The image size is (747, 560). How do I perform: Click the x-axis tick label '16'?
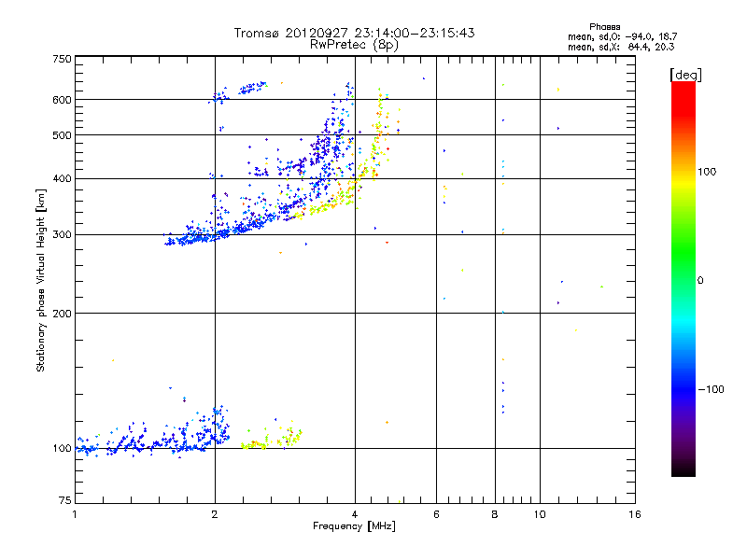click(x=635, y=514)
